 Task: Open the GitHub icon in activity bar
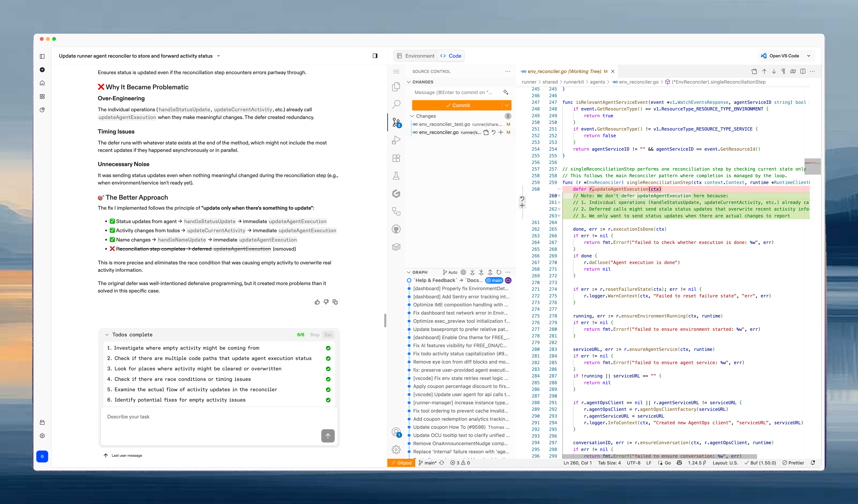coord(396,229)
